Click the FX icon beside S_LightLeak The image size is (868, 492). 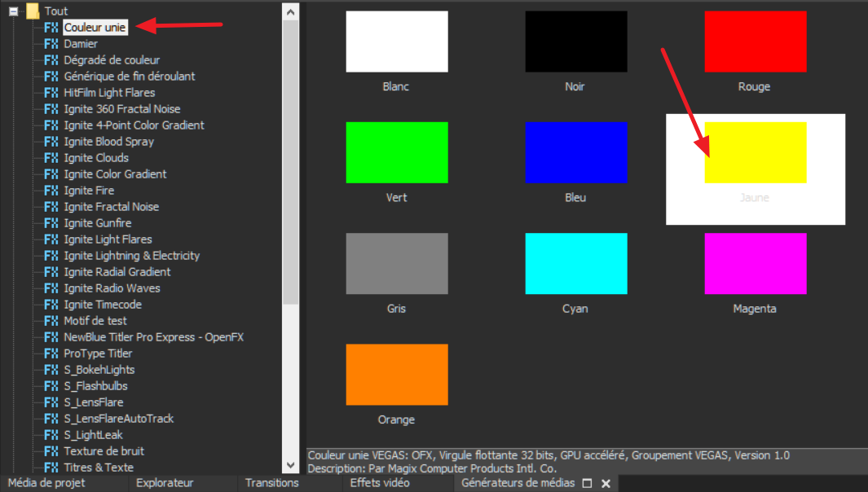[51, 435]
